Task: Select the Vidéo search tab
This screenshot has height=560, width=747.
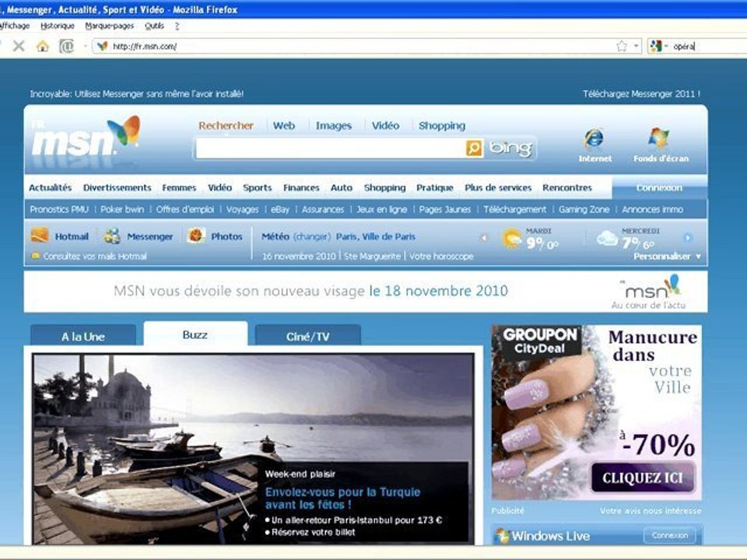Action: pyautogui.click(x=385, y=126)
